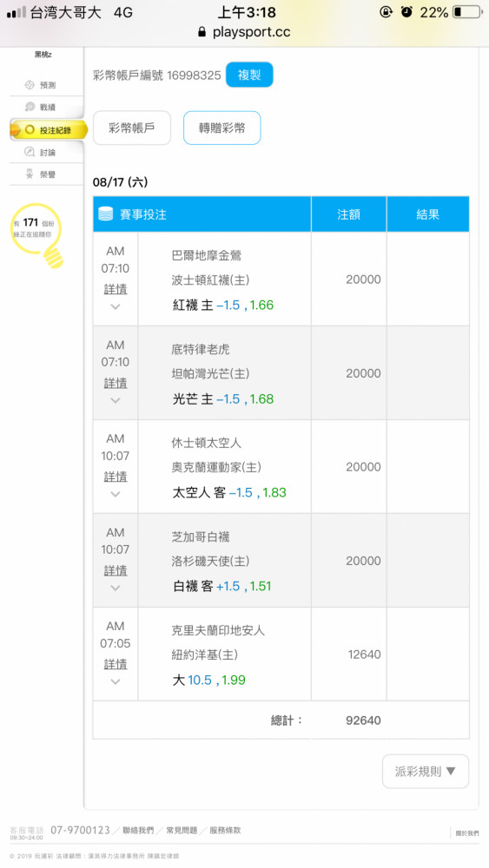
Task: Tap the coin stack icon beside 賽事投注
Action: click(106, 214)
